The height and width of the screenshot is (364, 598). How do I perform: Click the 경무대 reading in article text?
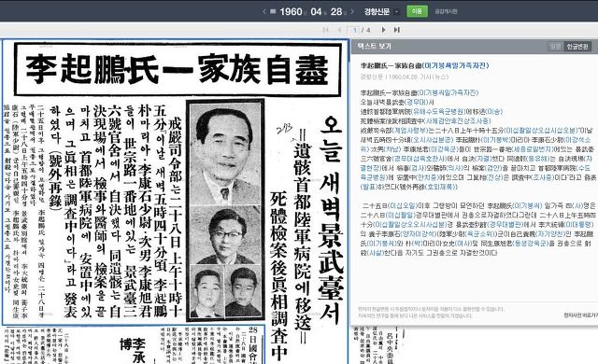(417, 103)
